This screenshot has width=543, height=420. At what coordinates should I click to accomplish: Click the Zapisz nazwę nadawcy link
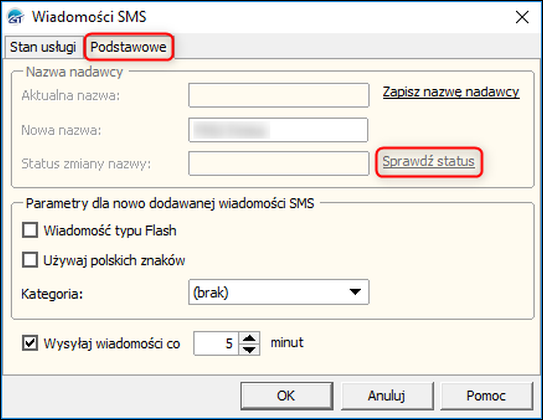point(451,92)
